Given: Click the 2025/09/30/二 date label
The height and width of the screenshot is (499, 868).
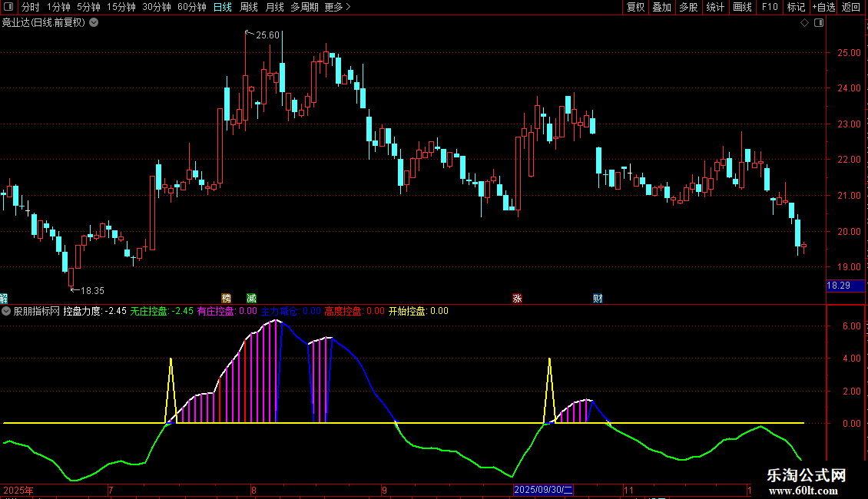Looking at the screenshot, I should tap(543, 490).
